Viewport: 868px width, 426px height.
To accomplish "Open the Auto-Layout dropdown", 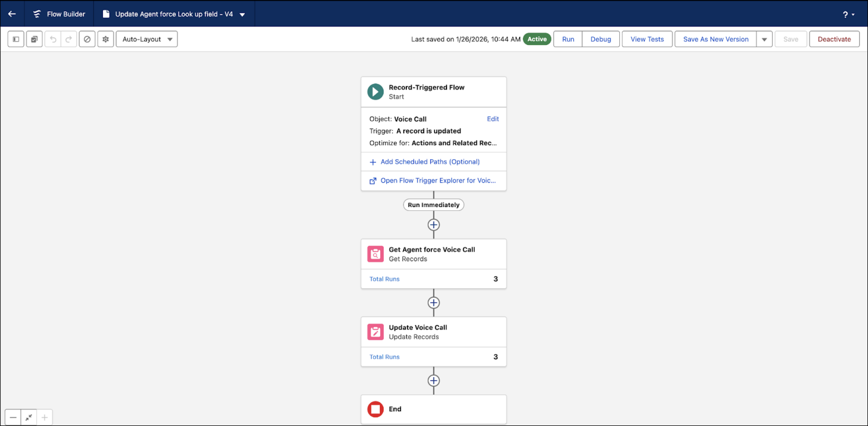I will 147,39.
